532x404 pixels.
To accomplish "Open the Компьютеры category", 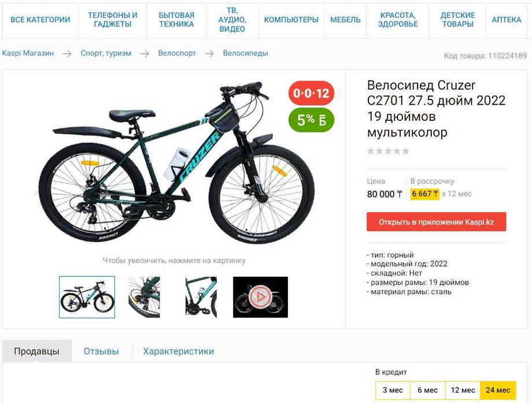I will [291, 20].
